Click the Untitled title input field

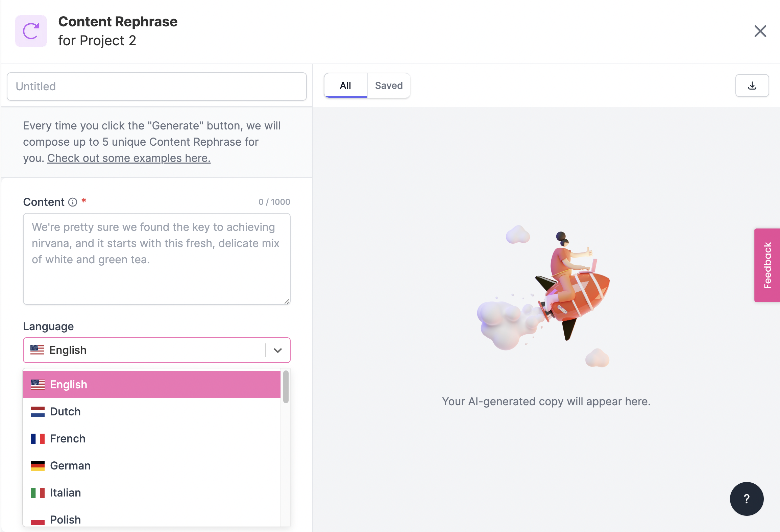pyautogui.click(x=156, y=87)
